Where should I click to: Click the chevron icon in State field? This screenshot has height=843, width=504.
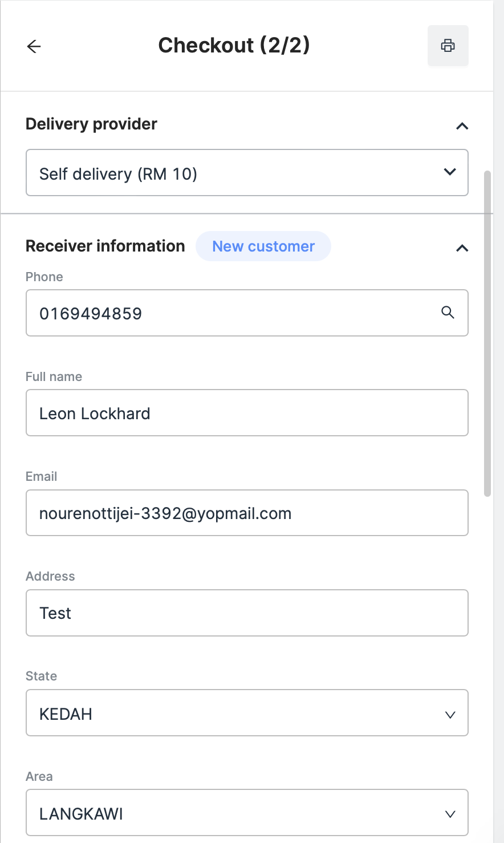click(x=450, y=714)
